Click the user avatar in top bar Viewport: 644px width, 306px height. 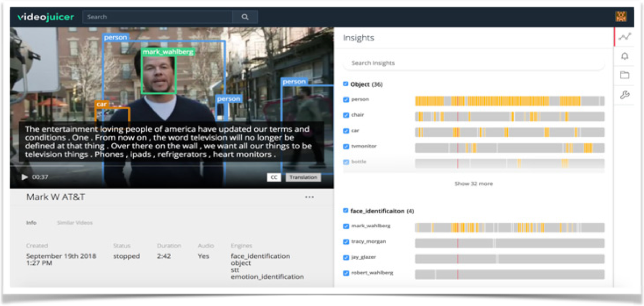tap(621, 17)
